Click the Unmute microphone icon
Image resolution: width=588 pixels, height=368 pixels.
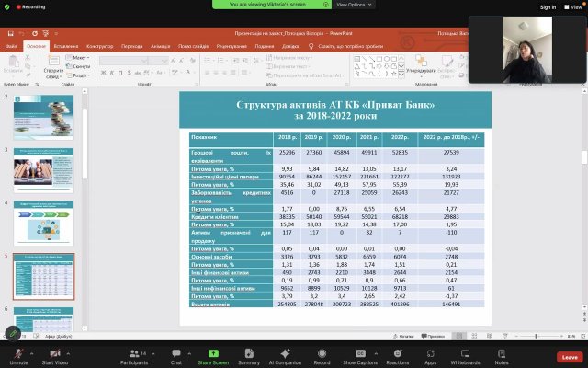pyautogui.click(x=19, y=351)
